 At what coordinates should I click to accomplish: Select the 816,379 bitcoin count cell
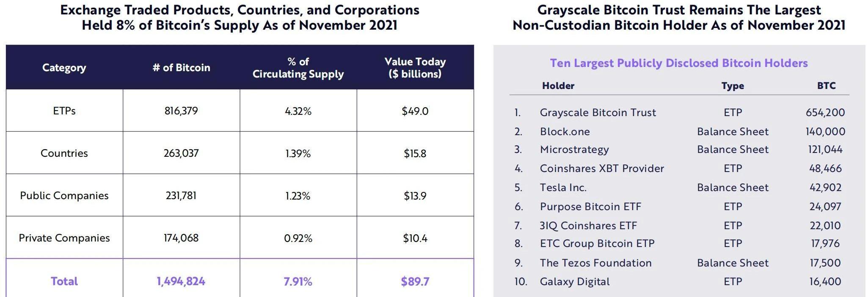pyautogui.click(x=181, y=111)
